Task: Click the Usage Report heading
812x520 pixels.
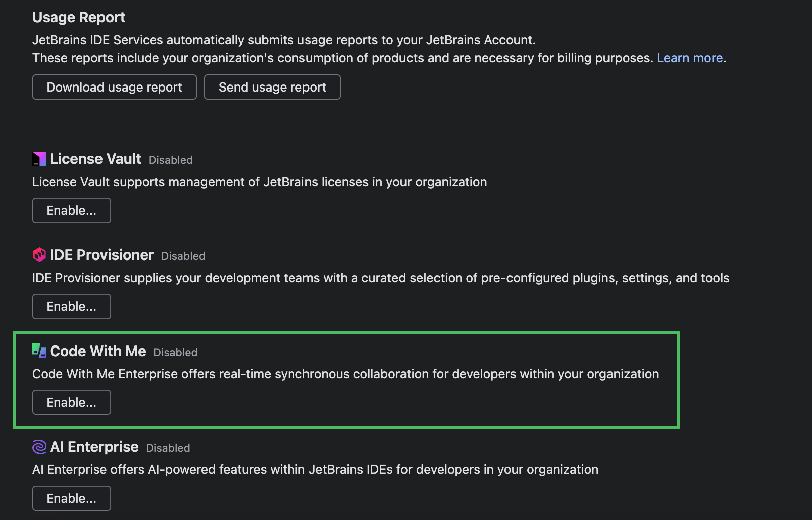Action: click(x=78, y=17)
